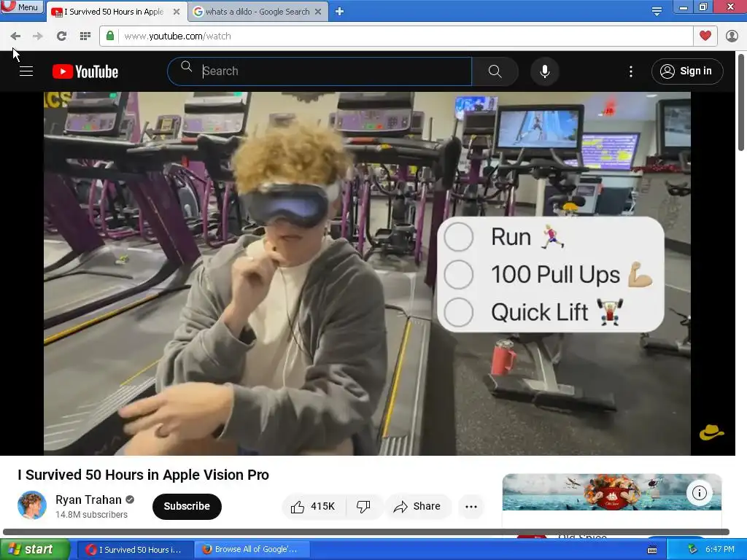Click the page vertical scrollbar
The height and width of the screenshot is (560, 747).
point(741,102)
